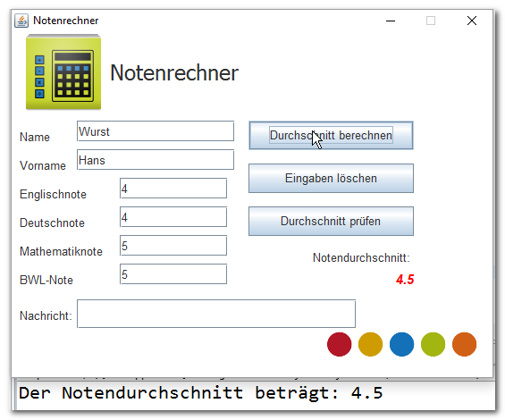
Task: Focus the Vorname field containing Hans
Action: (156, 160)
